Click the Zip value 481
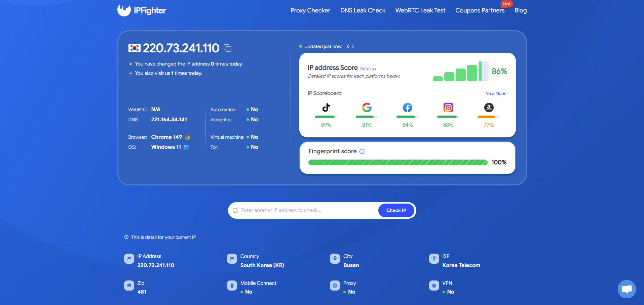Screen dimensions: 644x305 click(142, 292)
